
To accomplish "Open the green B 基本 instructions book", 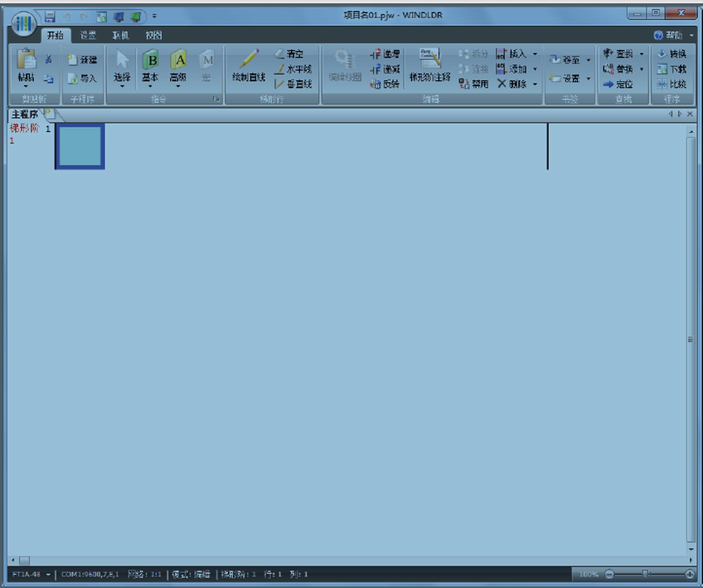I will (150, 59).
